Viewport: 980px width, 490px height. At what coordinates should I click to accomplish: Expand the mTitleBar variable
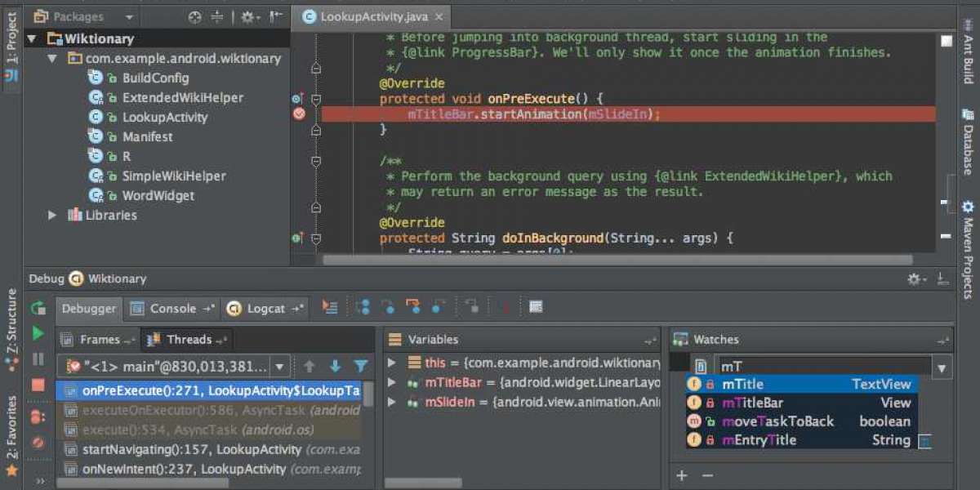tap(392, 382)
